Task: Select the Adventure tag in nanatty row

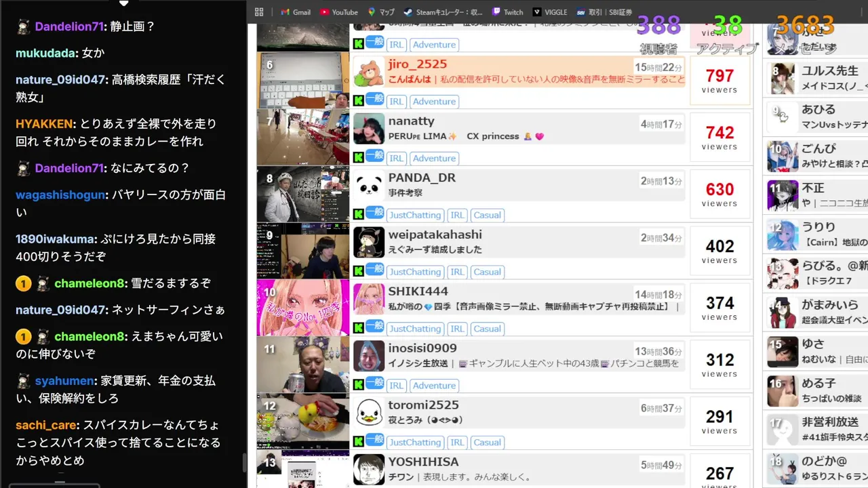Action: [x=434, y=158]
